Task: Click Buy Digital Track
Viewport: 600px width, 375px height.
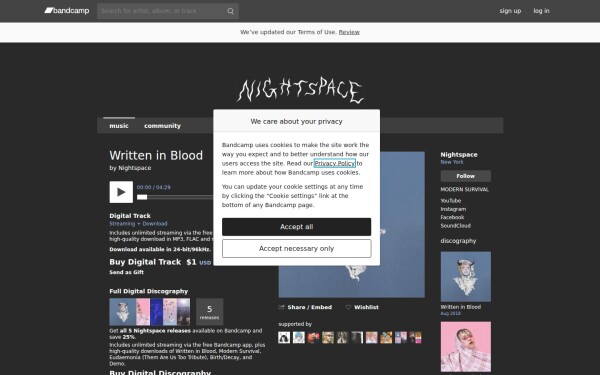Action: (x=145, y=262)
